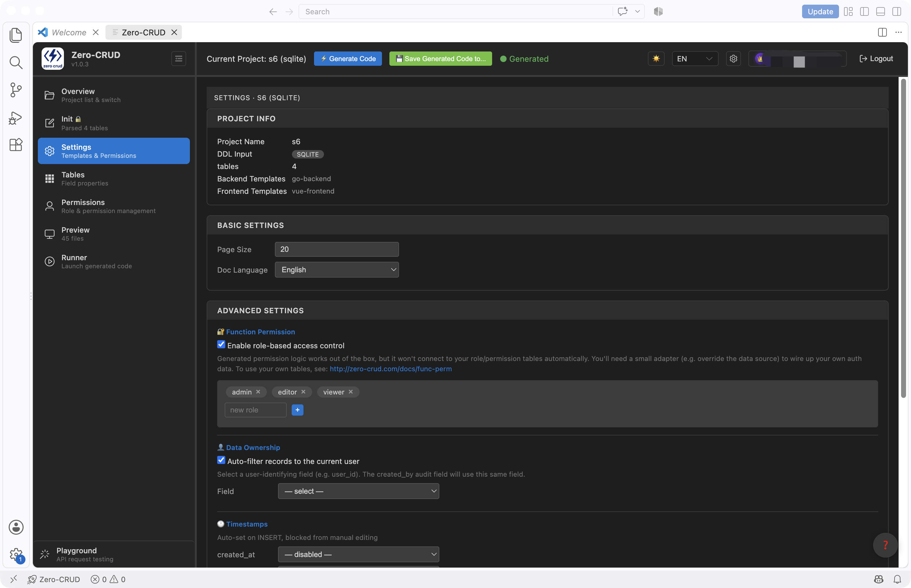
Task: Click Save Generated Code to button
Action: click(x=440, y=59)
